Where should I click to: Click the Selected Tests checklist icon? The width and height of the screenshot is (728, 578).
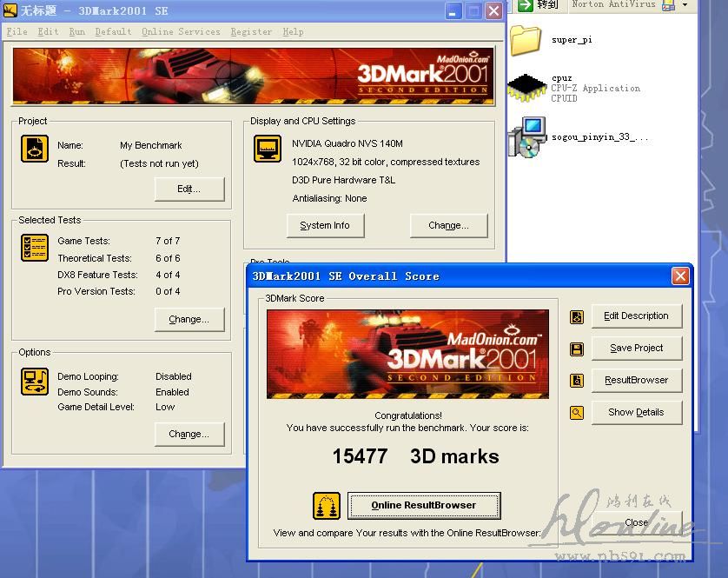pos(35,248)
